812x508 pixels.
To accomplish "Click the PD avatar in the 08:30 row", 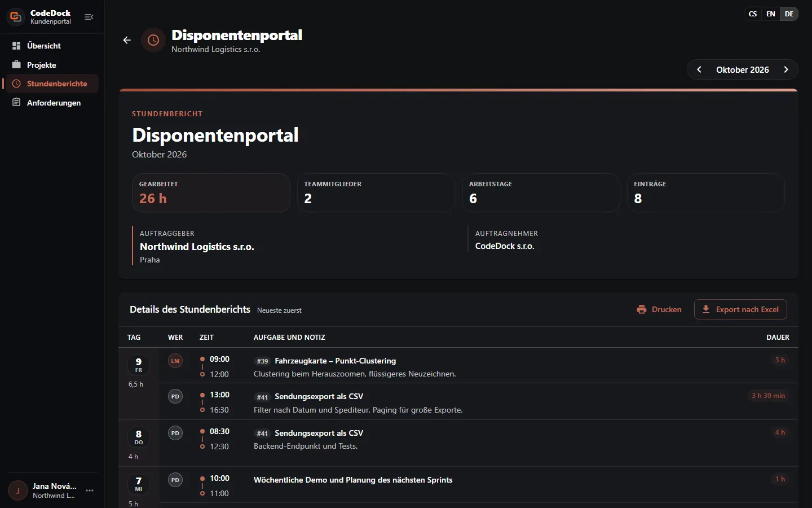I will (175, 433).
